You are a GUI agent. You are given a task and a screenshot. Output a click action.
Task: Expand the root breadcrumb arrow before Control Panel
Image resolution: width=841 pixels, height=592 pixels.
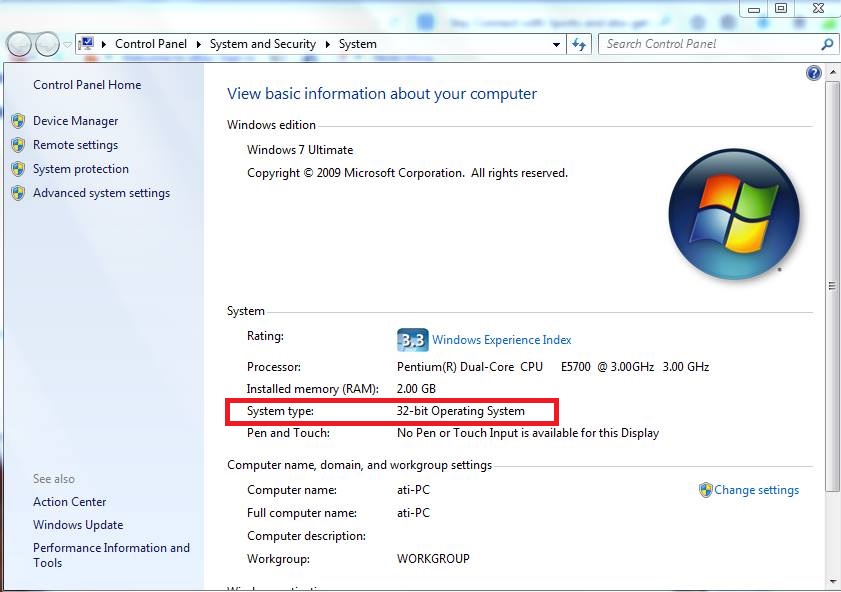coord(104,45)
